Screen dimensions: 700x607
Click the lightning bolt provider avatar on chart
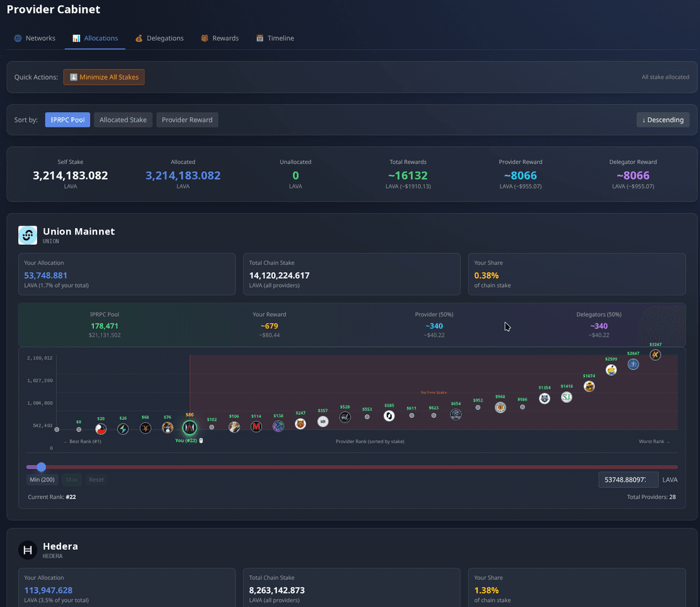(122, 428)
